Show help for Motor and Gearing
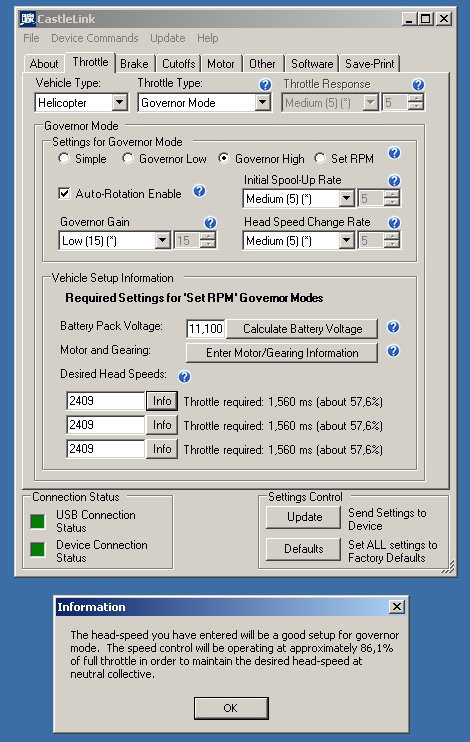 click(x=393, y=351)
